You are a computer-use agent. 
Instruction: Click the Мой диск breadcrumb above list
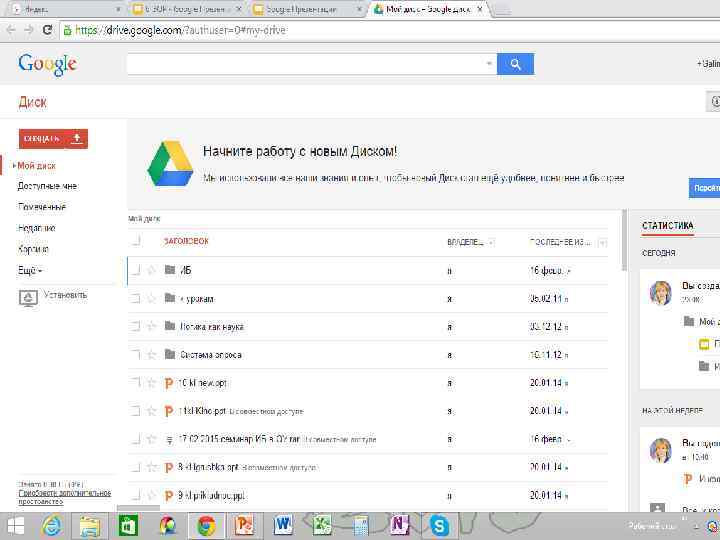[144, 219]
